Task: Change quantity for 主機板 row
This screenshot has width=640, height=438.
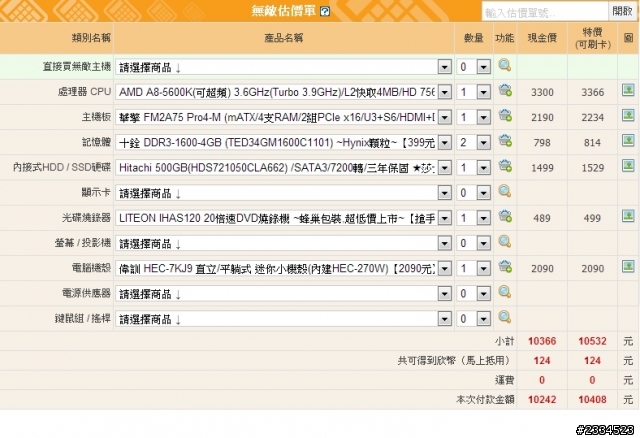Action: pos(473,118)
